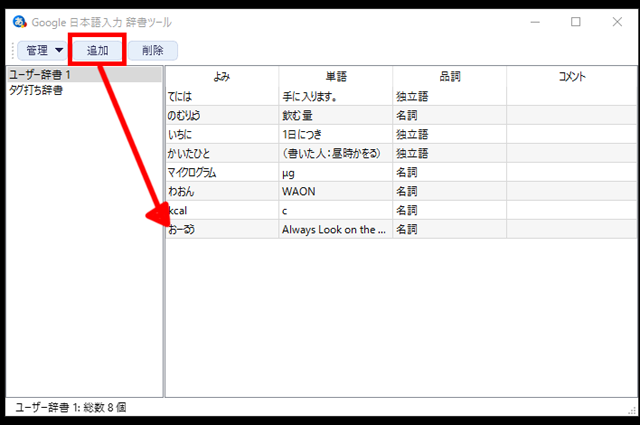This screenshot has width=640, height=425.
Task: Click 独立語 part of speech in いちに row
Action: pos(449,134)
